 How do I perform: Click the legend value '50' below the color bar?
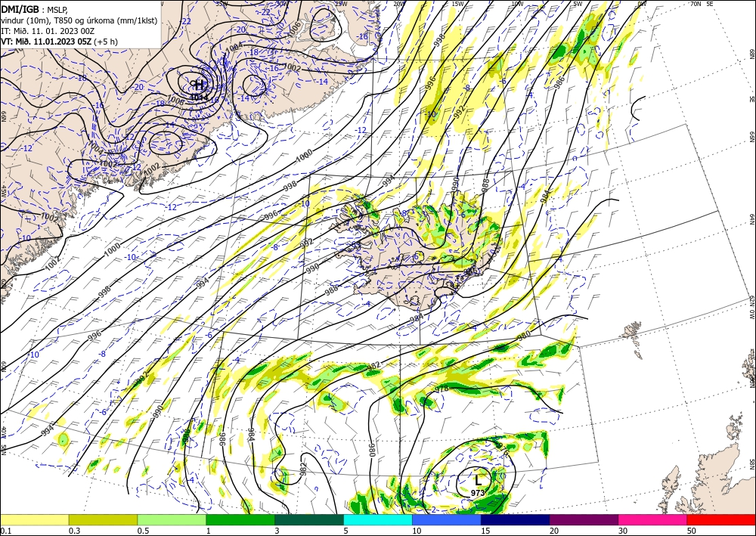[x=692, y=531]
